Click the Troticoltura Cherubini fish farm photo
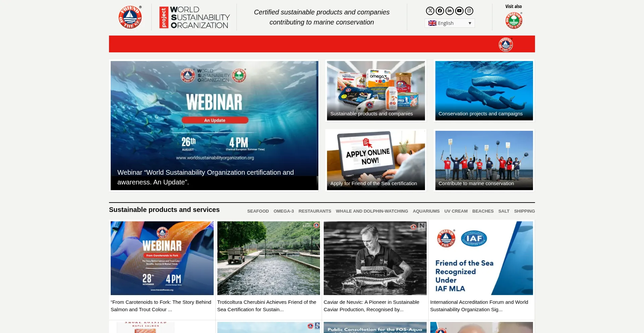This screenshot has height=333, width=644. pos(269,258)
